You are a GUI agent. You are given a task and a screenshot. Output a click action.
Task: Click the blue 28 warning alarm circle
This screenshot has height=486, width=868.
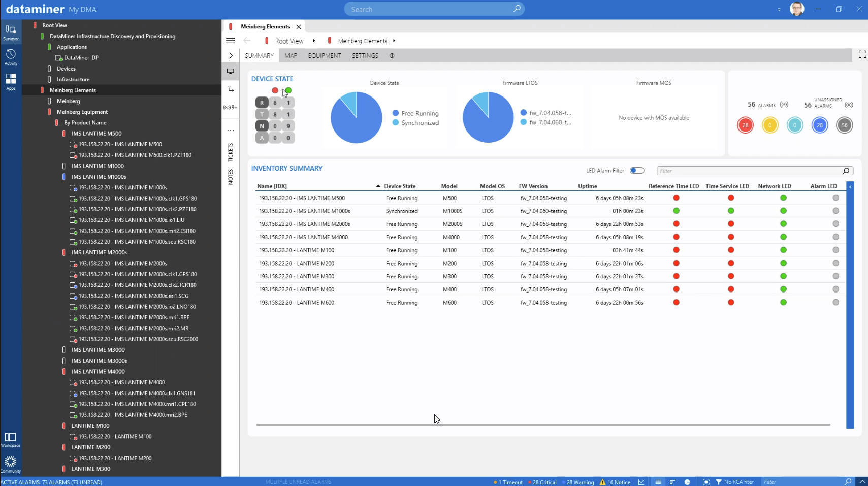point(820,125)
